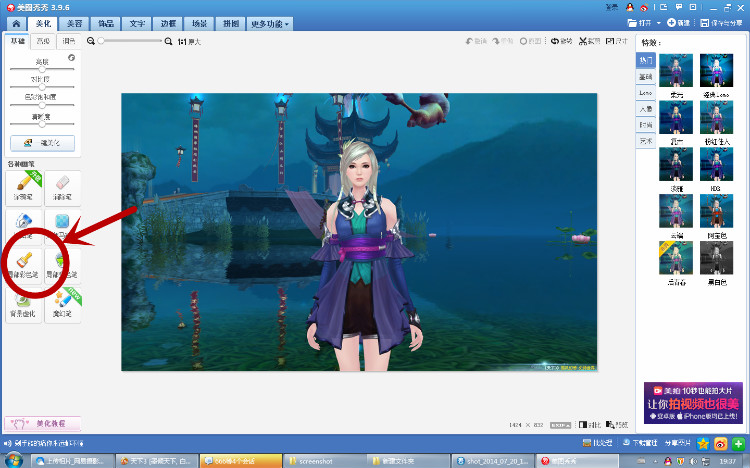Switch to the 美化 (Beautify) tab
Viewport: 750px width, 468px height.
tap(43, 23)
